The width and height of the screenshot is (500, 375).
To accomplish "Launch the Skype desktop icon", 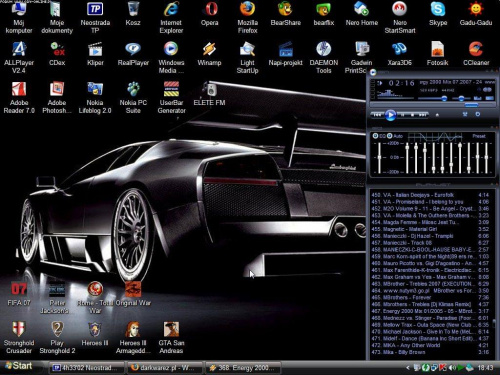I will pos(438,14).
